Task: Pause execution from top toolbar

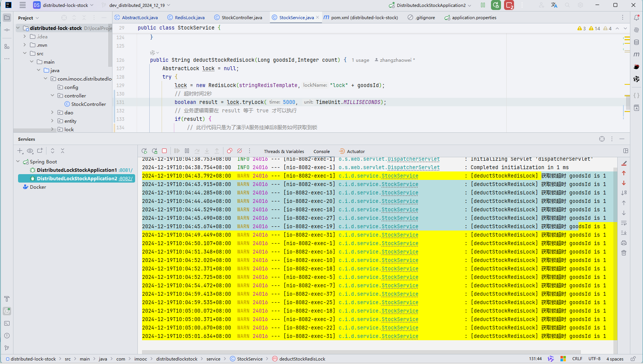Action: [483, 5]
